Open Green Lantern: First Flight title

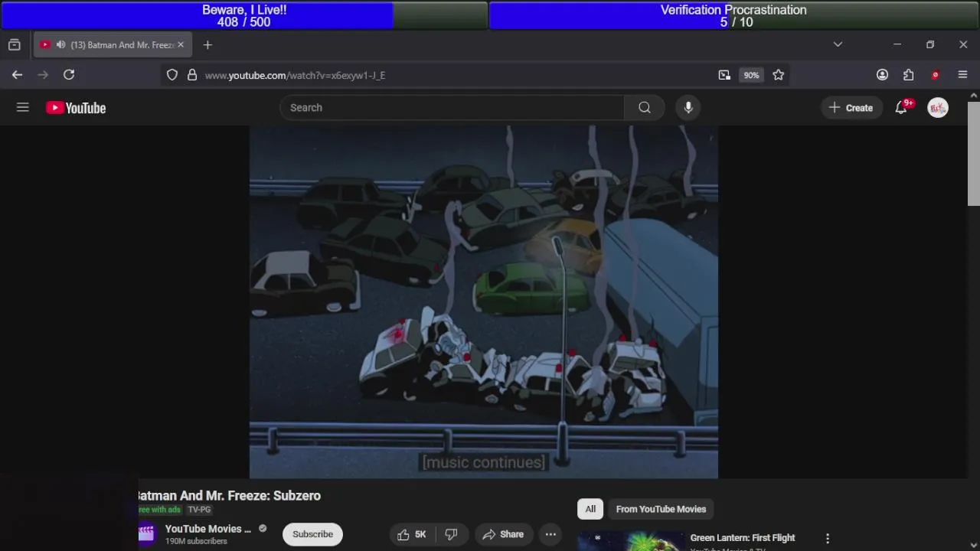pos(743,538)
